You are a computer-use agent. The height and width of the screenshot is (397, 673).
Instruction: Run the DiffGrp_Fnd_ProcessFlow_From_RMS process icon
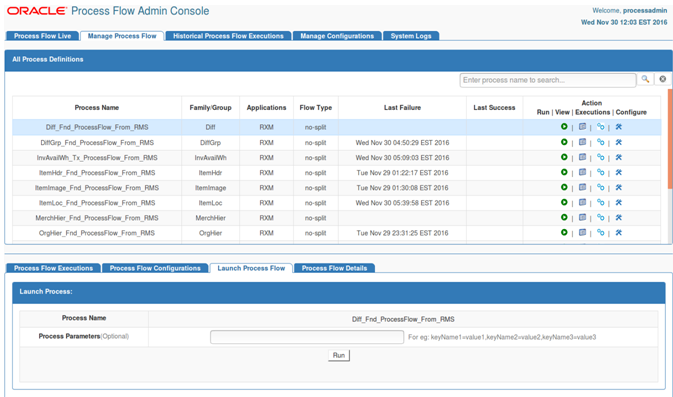pos(564,142)
